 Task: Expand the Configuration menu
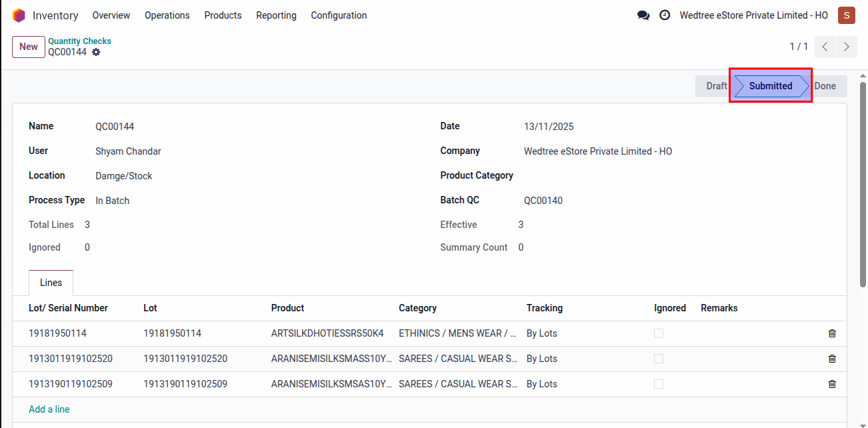click(339, 15)
